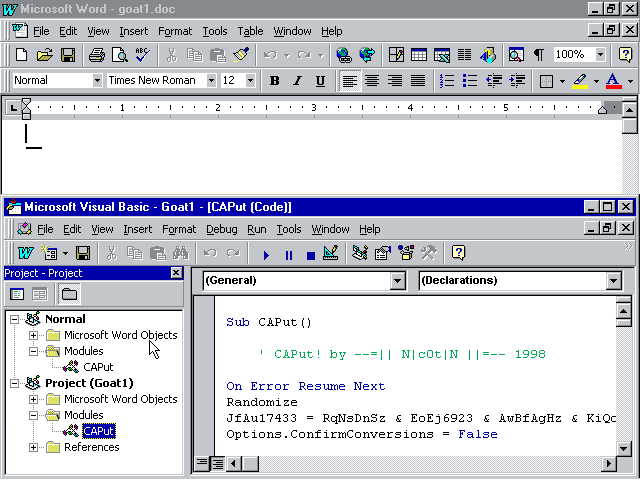
Task: Click the Highlight color marker button
Action: [x=580, y=81]
